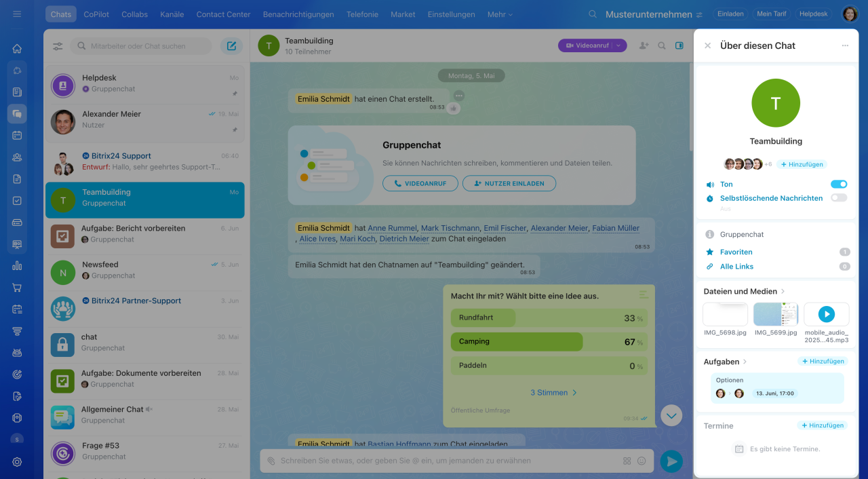Open the three-dot menu in Über diesen Chat
This screenshot has width=868, height=479.
(x=845, y=45)
